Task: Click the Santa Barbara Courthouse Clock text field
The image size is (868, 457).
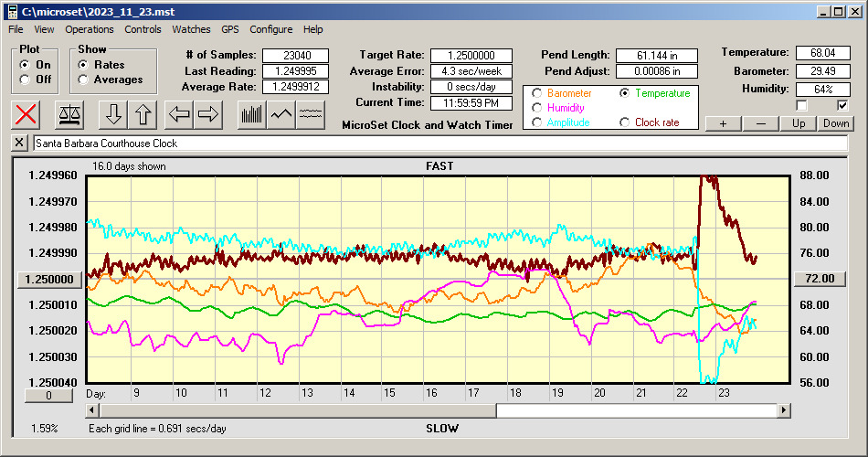Action: [439, 143]
